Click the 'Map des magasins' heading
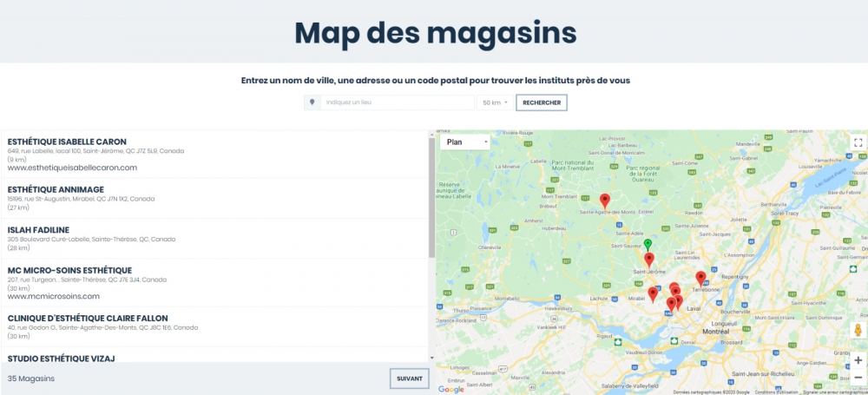 point(435,33)
